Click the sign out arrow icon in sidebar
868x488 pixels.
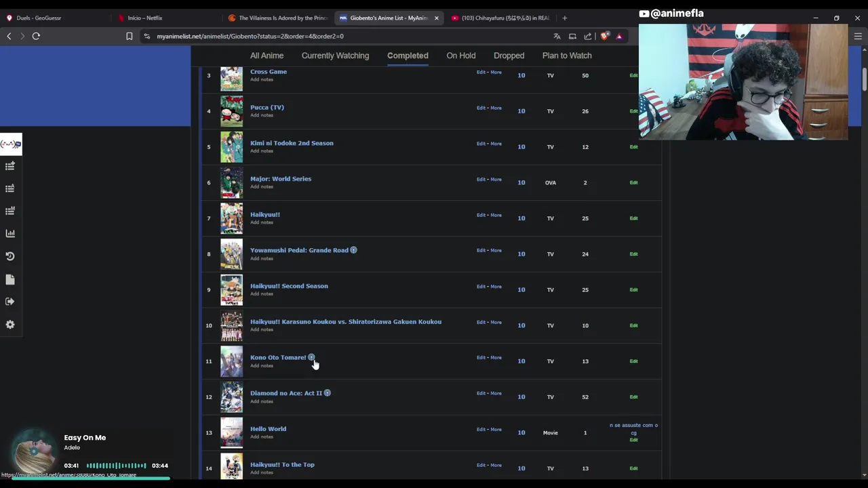10,302
